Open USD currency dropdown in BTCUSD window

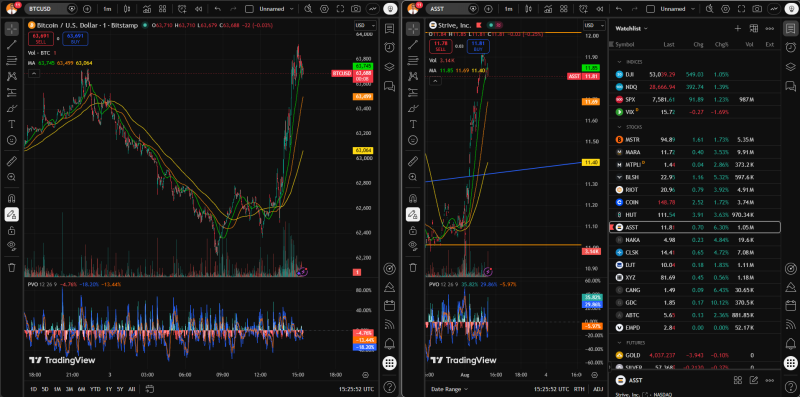tap(365, 26)
